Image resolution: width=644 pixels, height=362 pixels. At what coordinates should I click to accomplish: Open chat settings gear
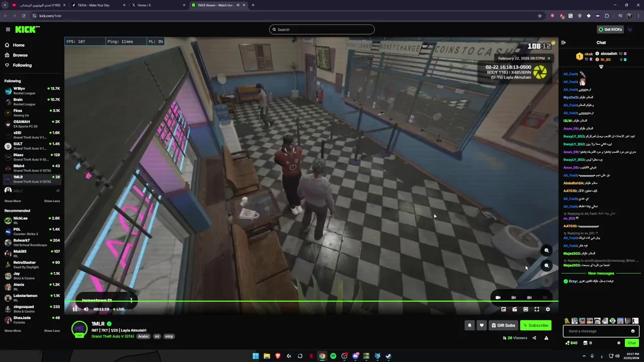(619, 343)
